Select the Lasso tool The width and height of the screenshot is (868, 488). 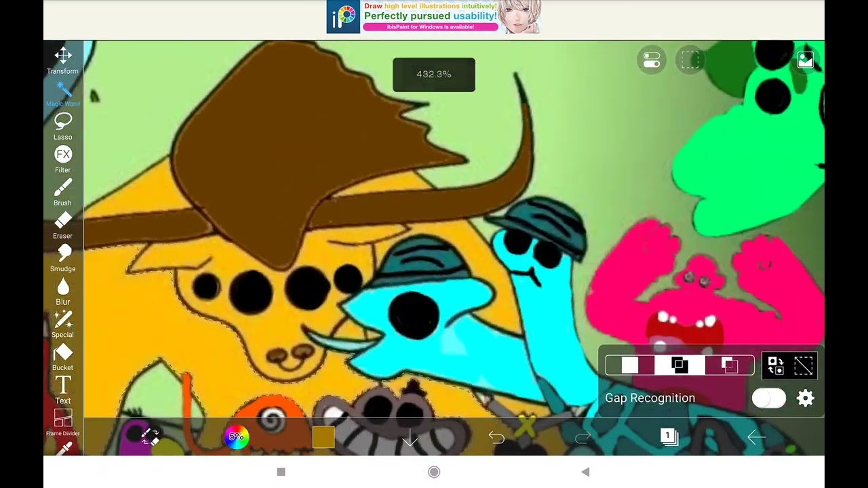(63, 126)
